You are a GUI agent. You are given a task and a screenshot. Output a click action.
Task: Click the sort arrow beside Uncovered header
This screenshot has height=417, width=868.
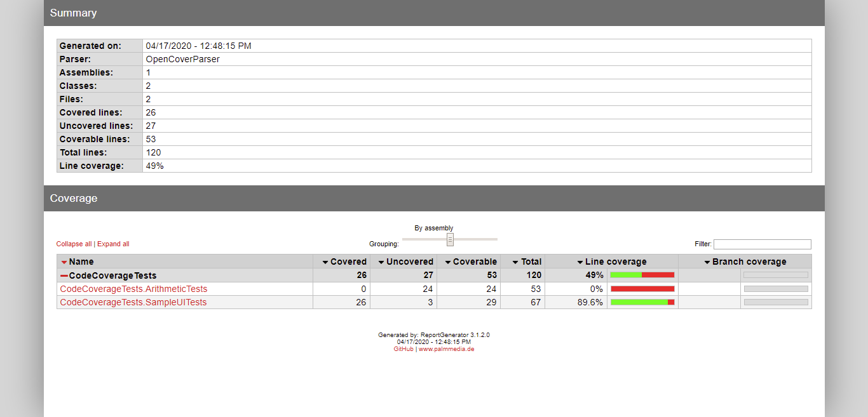tap(381, 262)
